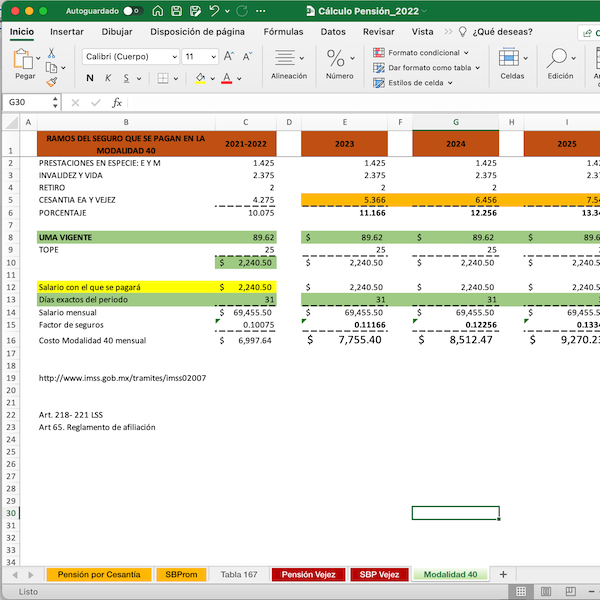Switch to the Pensión Vejez sheet tab
The width and height of the screenshot is (600, 600).
(x=308, y=574)
